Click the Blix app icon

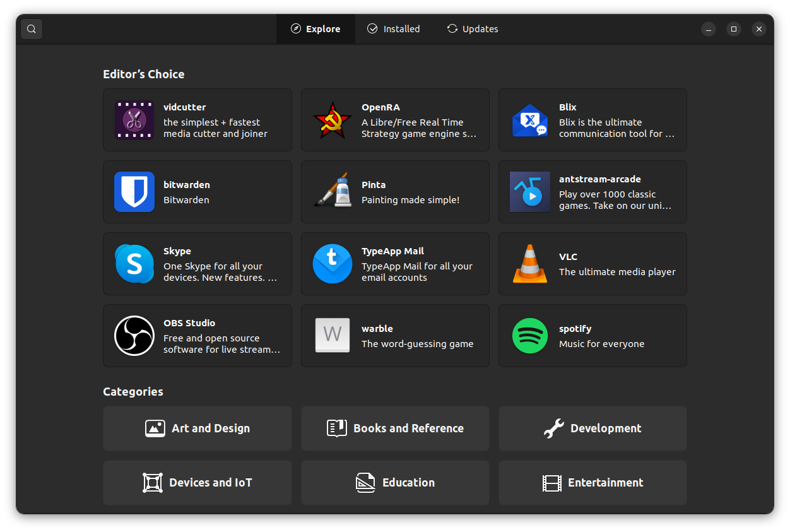530,120
